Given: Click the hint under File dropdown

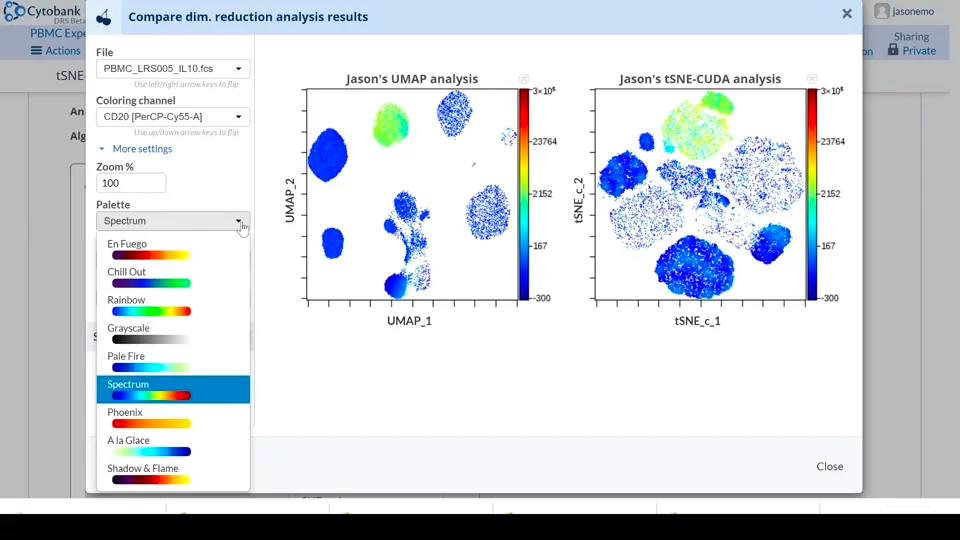Looking at the screenshot, I should click(186, 84).
